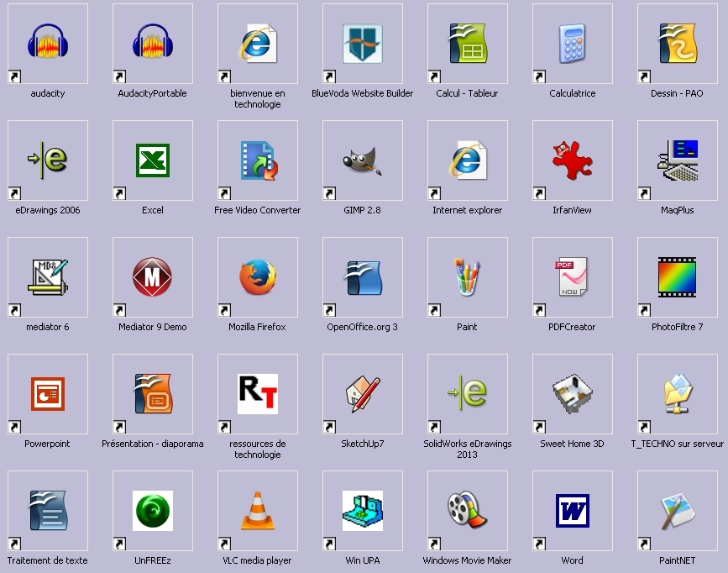The height and width of the screenshot is (573, 728).
Task: Select the Internet explorer icon
Action: 468,160
